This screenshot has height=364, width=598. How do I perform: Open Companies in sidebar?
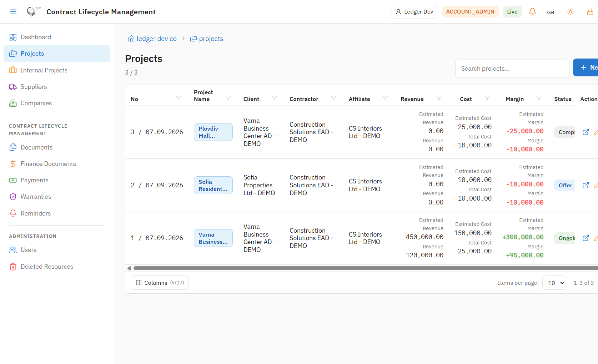[57, 103]
